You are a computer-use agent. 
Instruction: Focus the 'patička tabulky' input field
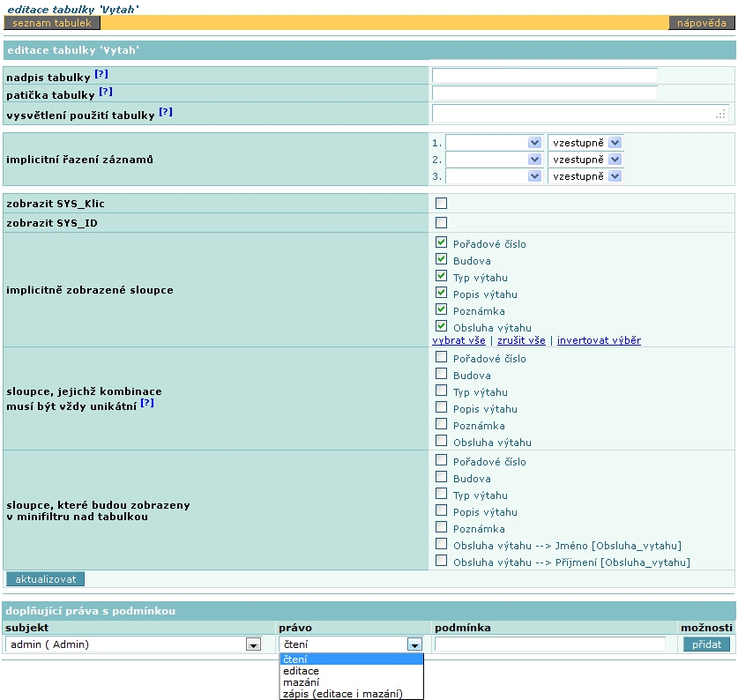(545, 93)
